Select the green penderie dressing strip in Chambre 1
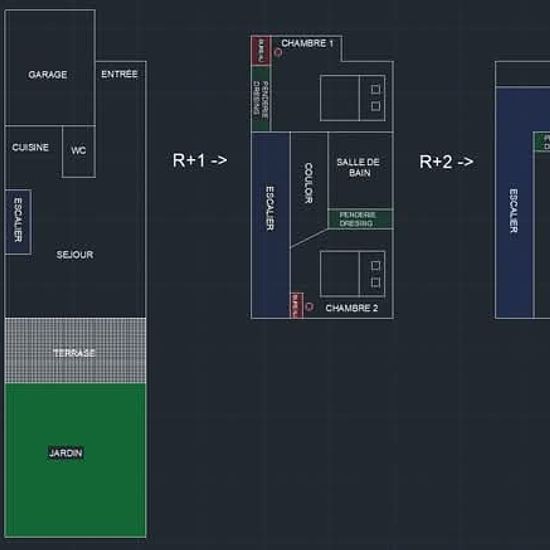 (261, 99)
